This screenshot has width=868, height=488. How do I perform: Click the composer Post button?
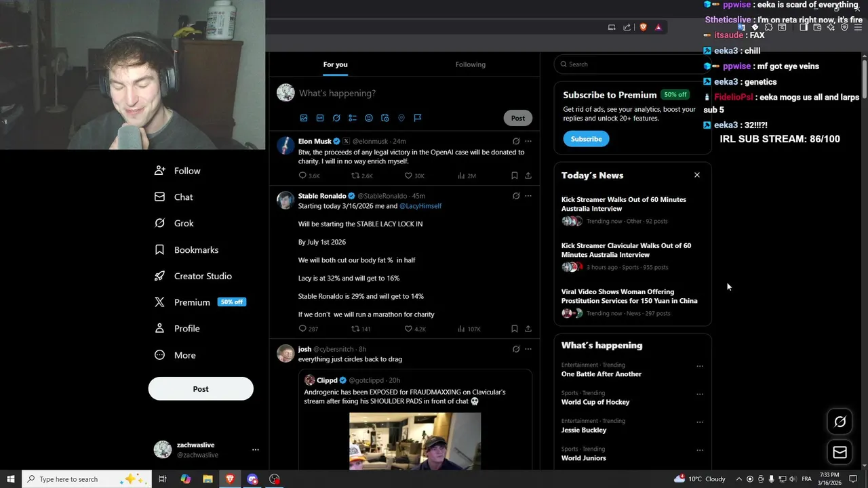click(x=518, y=118)
